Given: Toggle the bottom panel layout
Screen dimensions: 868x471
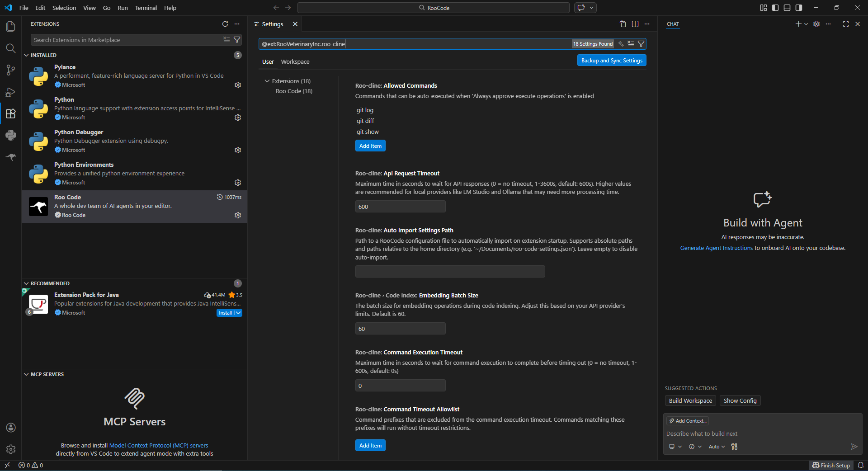Looking at the screenshot, I should pyautogui.click(x=787, y=8).
